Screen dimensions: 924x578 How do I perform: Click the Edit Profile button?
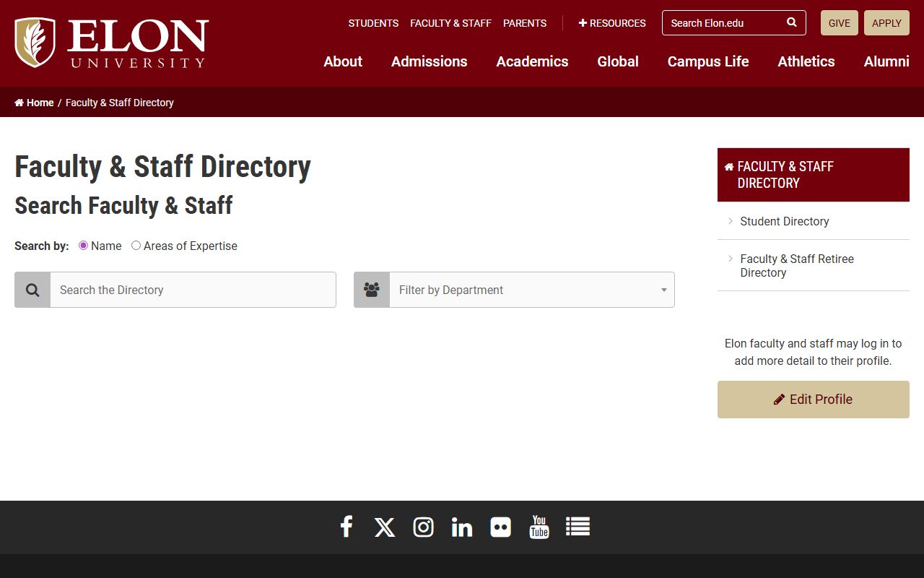tap(814, 400)
